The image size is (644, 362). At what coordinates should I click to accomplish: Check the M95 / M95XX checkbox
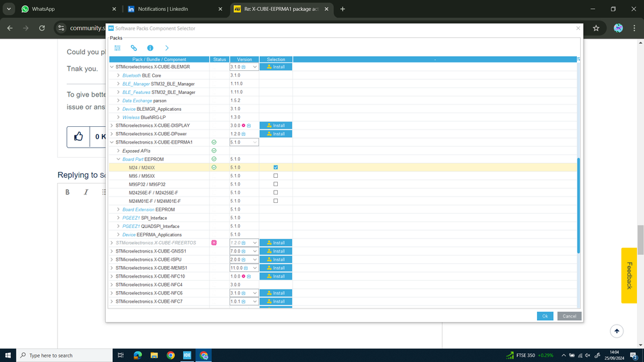[x=276, y=176]
